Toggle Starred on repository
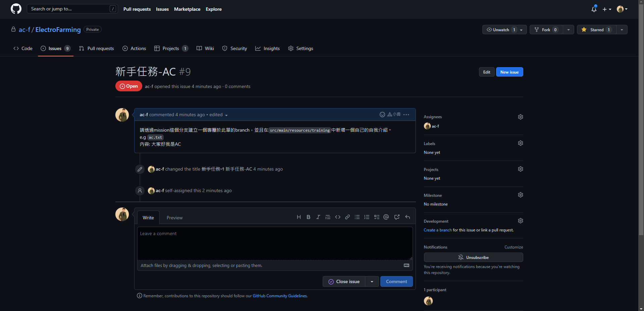 [x=597, y=30]
